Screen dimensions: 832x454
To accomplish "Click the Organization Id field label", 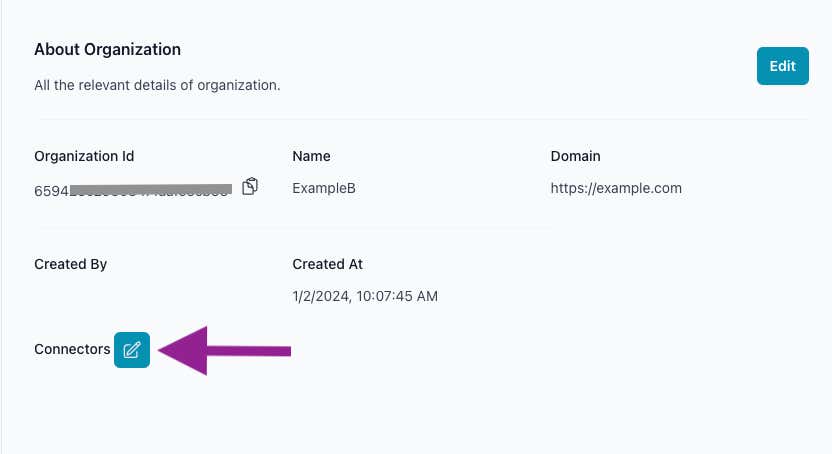I will point(84,156).
